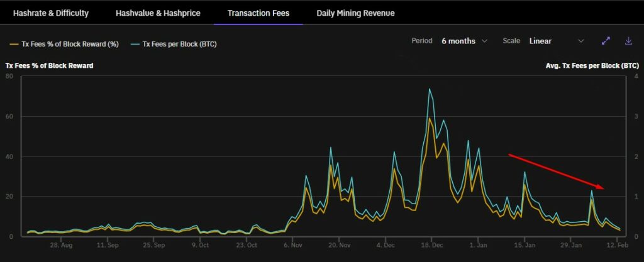Toggle Tx Fees % of Block Reward series

coord(64,44)
